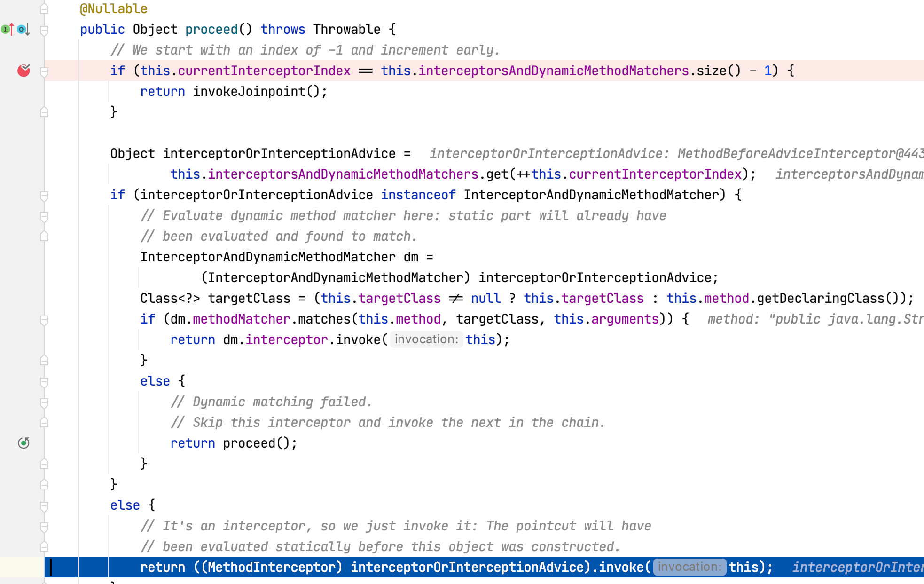Viewport: 924px width, 584px height.
Task: Fold the top-level else block
Action: click(x=44, y=506)
